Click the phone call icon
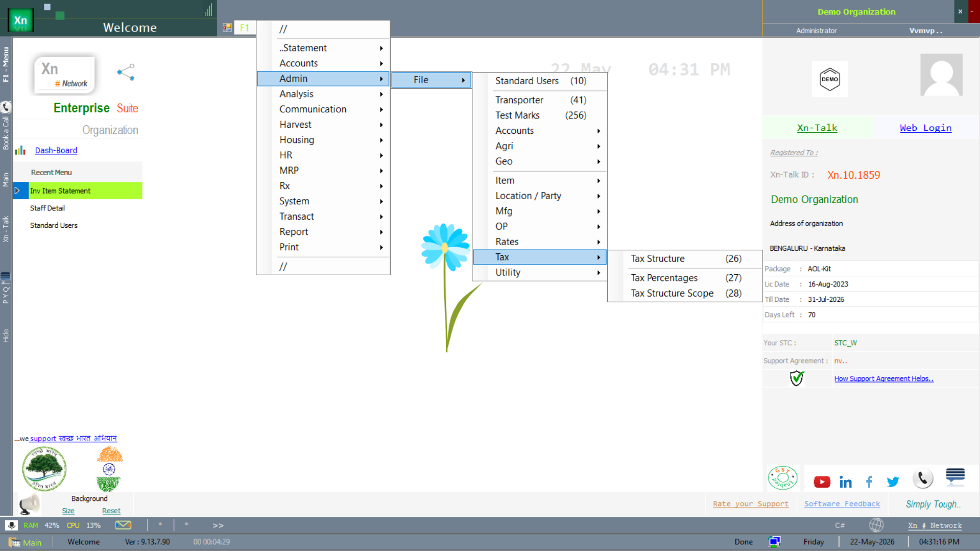 (923, 478)
